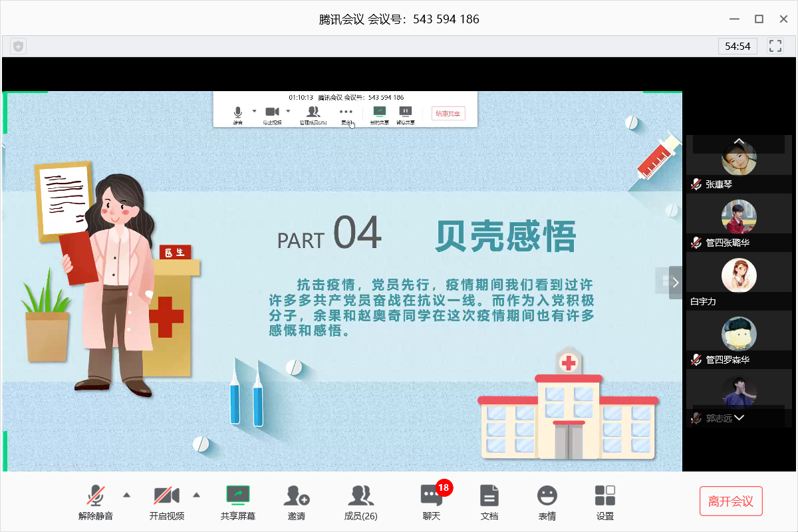This screenshot has width=798, height=532.
Task: Open the 表情 emoji reactions icon
Action: [547, 502]
